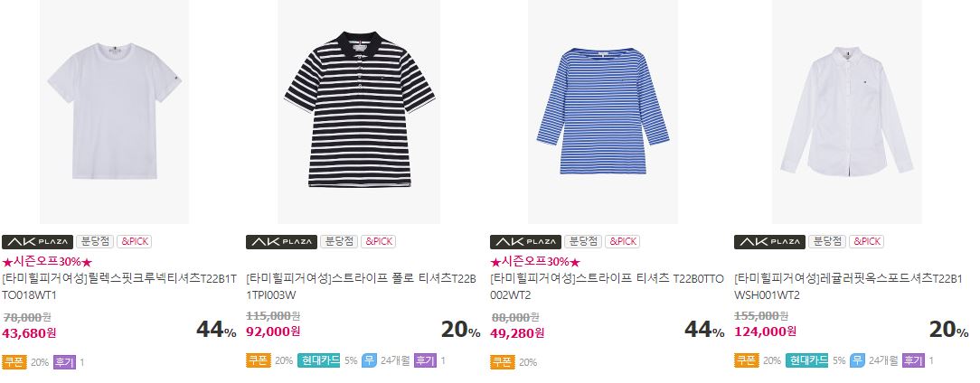
Task: Click the 쿠폰 badge on the 43,680원 item
Action: coord(14,361)
